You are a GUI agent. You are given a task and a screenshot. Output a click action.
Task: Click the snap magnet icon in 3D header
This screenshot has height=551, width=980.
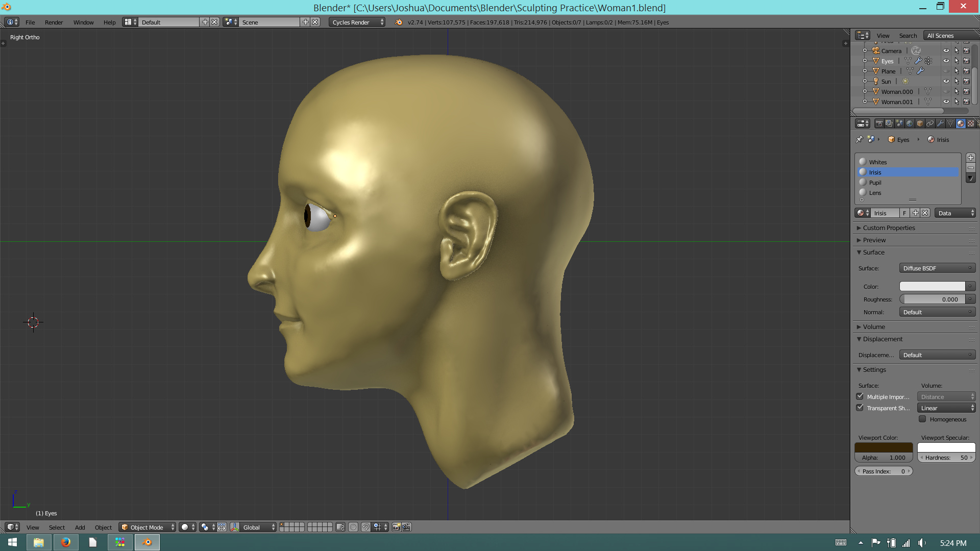pyautogui.click(x=366, y=527)
